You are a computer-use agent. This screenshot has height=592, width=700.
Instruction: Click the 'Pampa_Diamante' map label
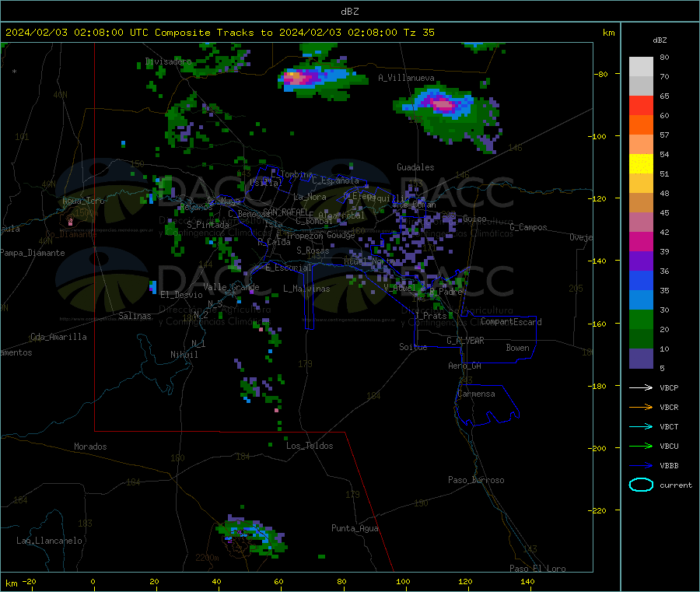pyautogui.click(x=33, y=253)
